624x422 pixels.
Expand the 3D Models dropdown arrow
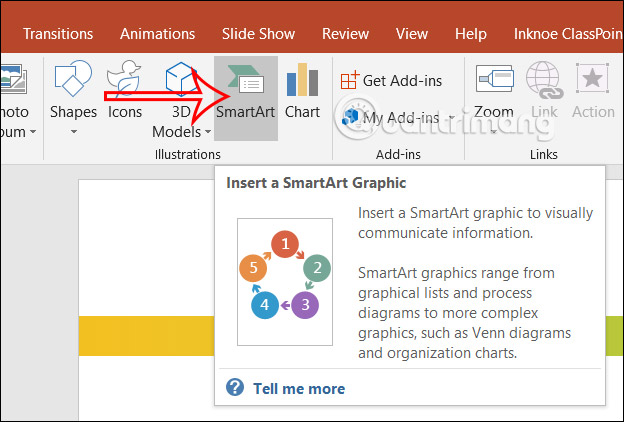[x=208, y=132]
